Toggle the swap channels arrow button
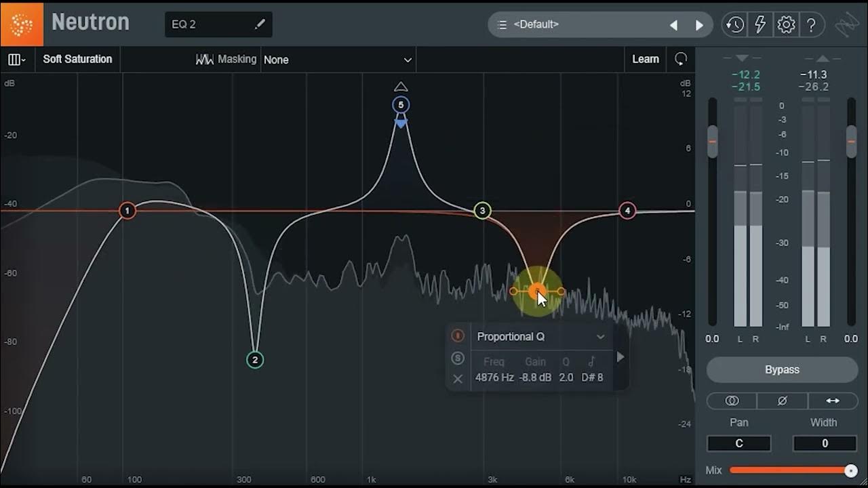 pos(833,401)
